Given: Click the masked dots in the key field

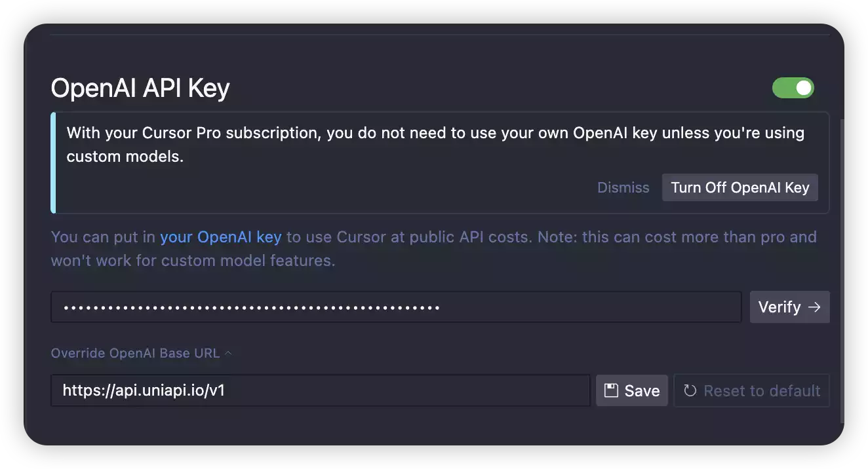Looking at the screenshot, I should (x=251, y=307).
